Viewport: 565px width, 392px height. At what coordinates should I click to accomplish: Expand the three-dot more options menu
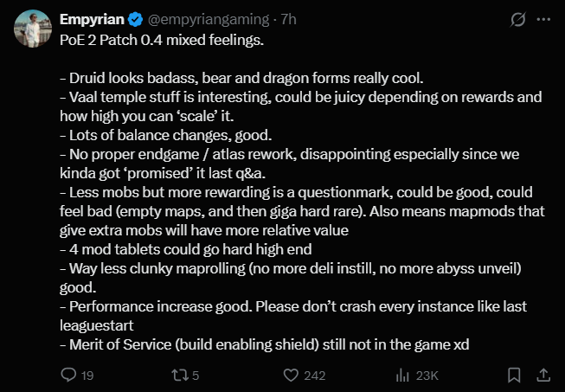(x=543, y=19)
